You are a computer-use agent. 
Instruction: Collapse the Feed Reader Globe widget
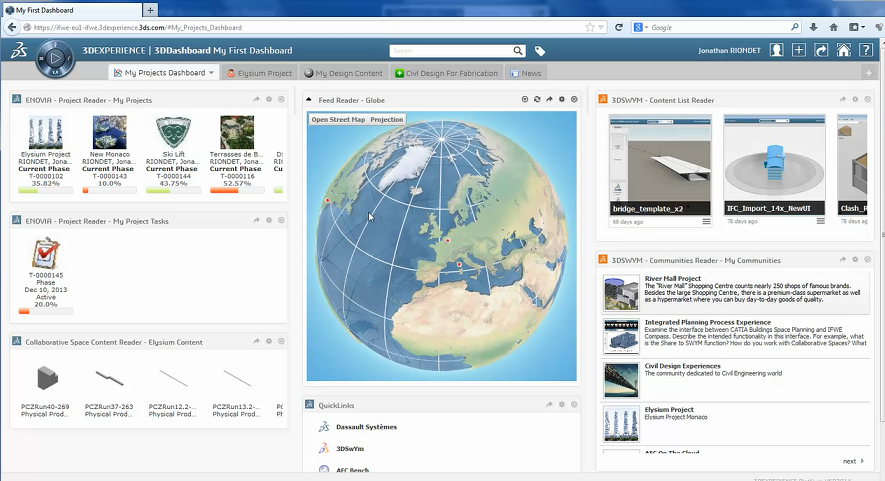[x=309, y=99]
